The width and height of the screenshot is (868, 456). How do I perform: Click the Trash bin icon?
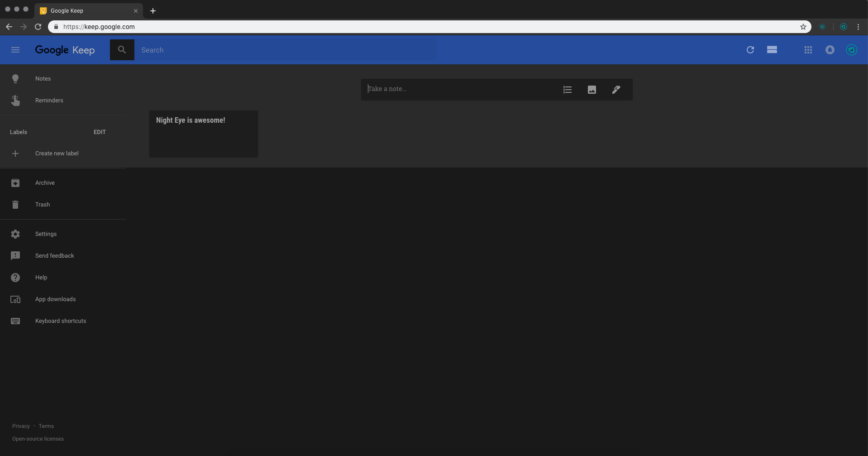[x=15, y=205]
